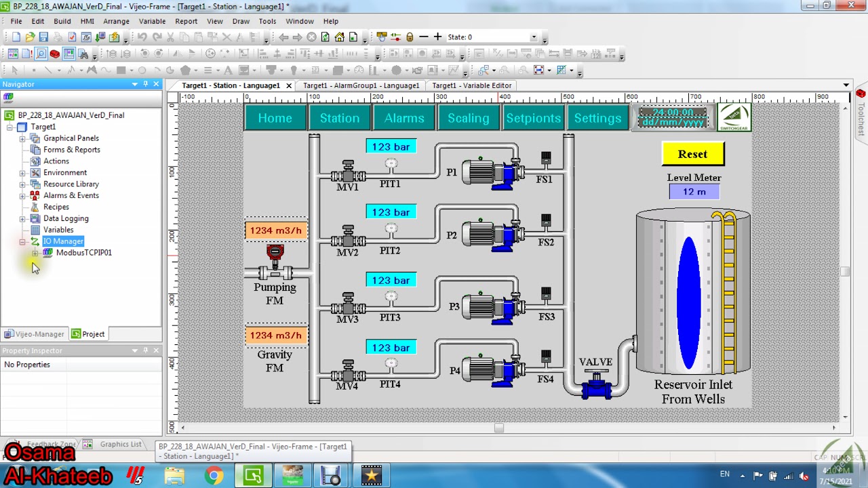
Task: Open Chrome from the taskbar
Action: [214, 476]
